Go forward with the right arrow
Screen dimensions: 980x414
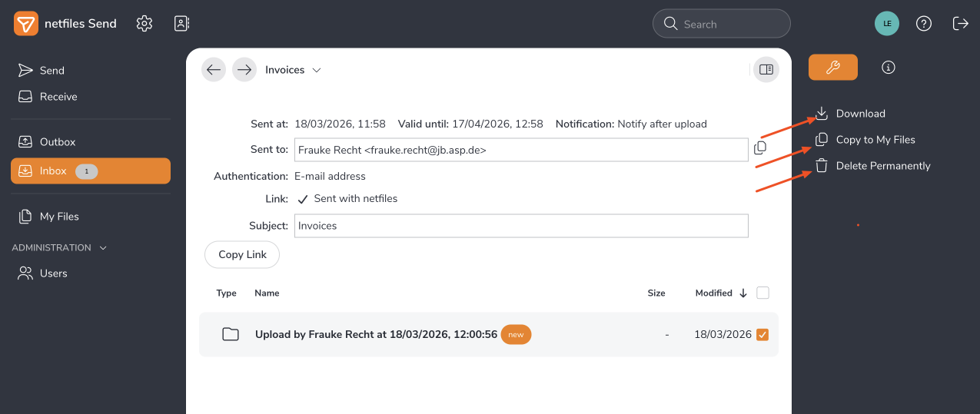pos(244,70)
